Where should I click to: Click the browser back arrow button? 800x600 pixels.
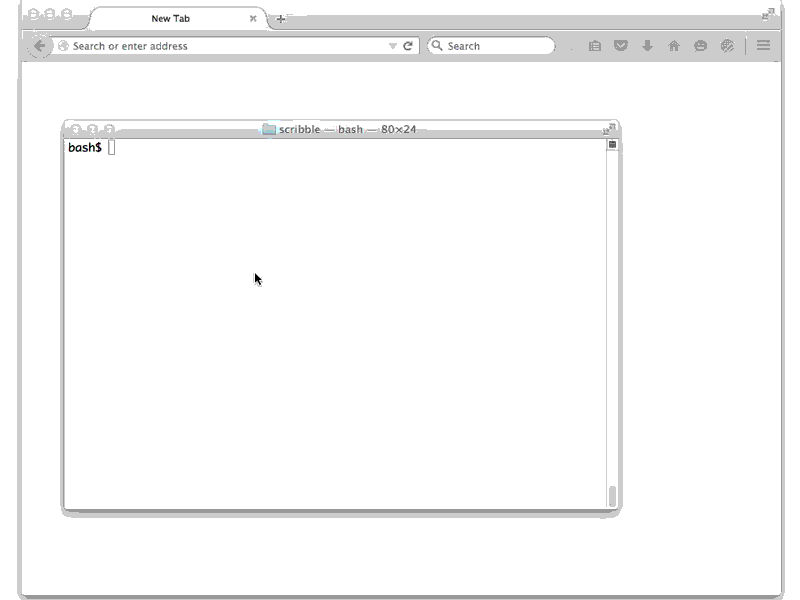[39, 46]
